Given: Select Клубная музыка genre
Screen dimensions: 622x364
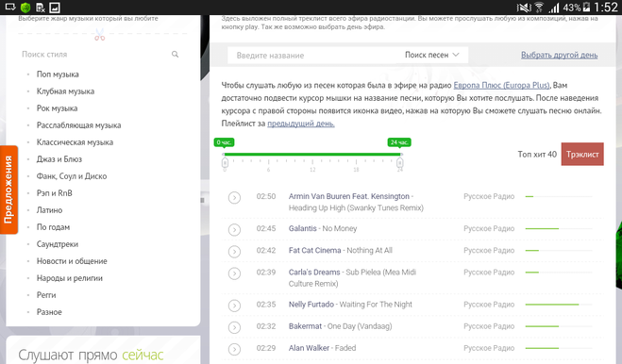Looking at the screenshot, I should pos(65,91).
